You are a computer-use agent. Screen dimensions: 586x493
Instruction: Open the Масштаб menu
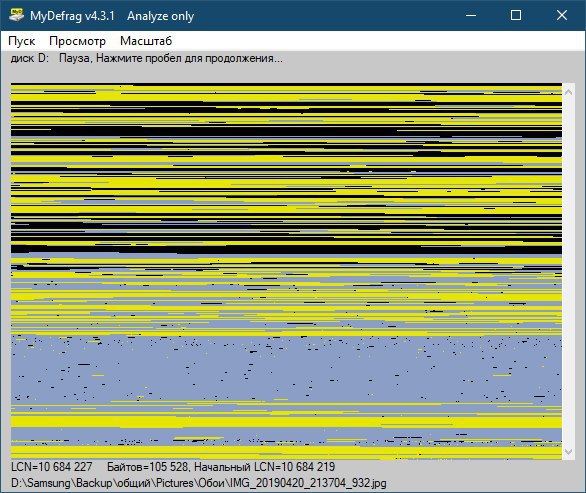(146, 41)
